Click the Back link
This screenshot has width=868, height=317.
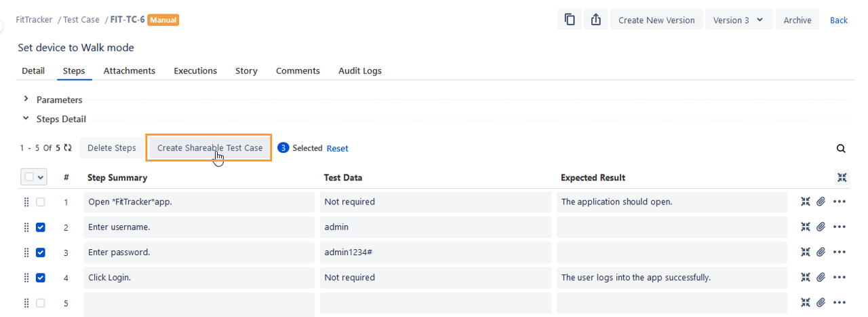839,20
